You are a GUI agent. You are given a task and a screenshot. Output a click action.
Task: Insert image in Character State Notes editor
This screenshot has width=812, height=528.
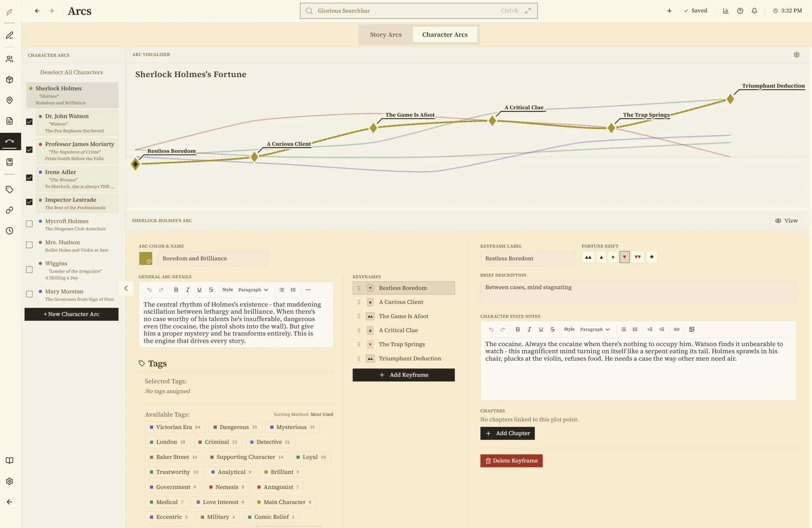tap(692, 329)
